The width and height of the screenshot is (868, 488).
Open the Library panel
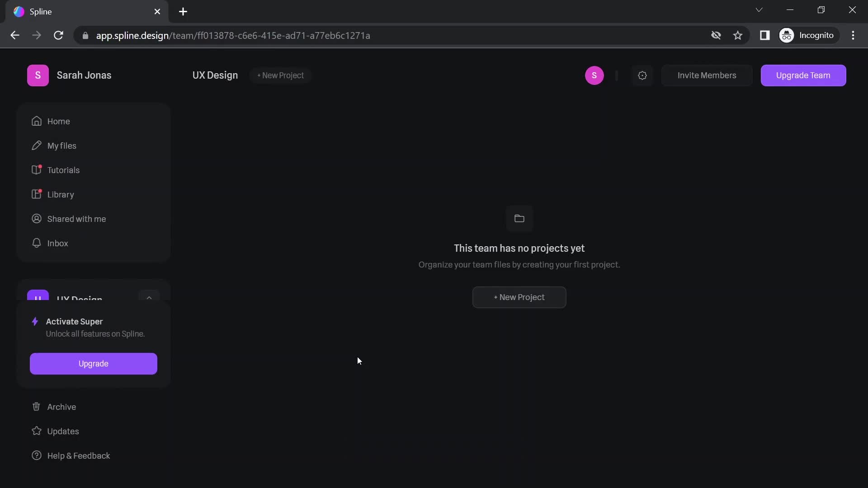[60, 194]
